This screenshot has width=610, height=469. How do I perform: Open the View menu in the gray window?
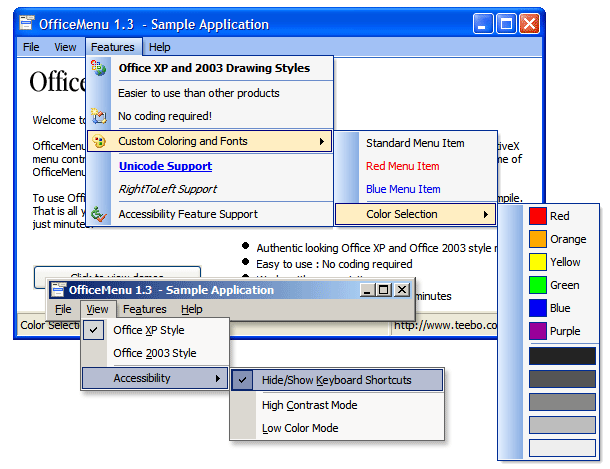[97, 309]
